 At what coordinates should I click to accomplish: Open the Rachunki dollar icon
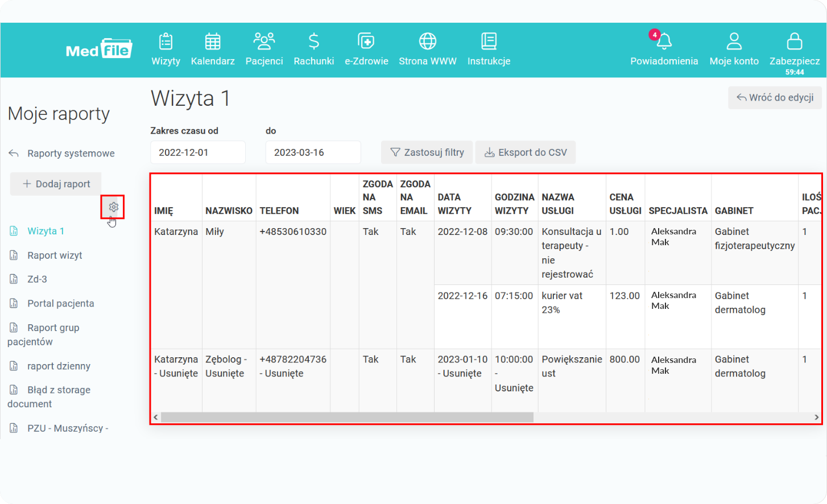tap(313, 41)
